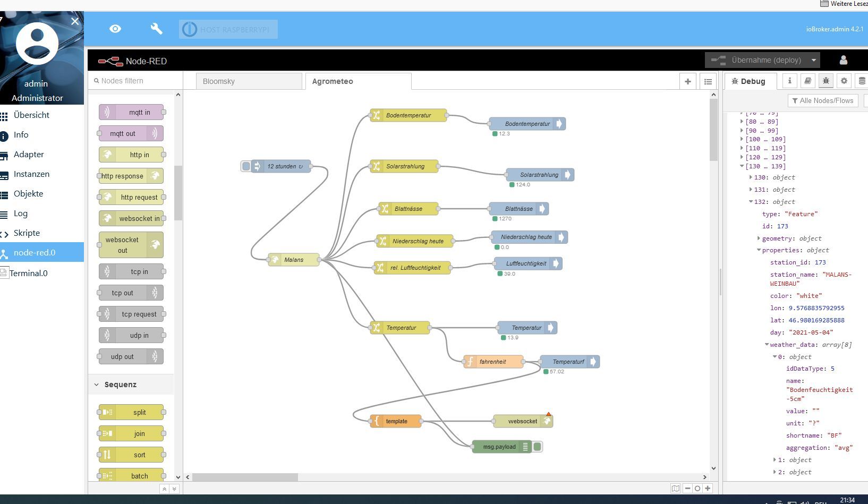Click the Node-RED user profile icon
This screenshot has width=868, height=504.
coord(843,60)
